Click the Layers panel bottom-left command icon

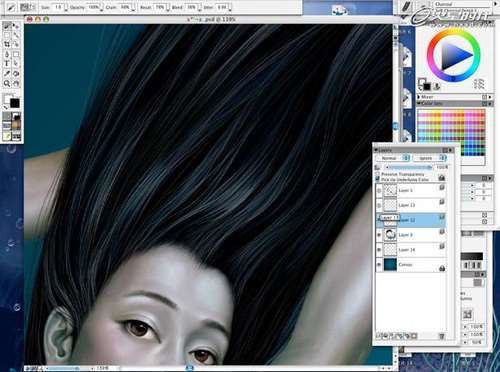[379, 336]
